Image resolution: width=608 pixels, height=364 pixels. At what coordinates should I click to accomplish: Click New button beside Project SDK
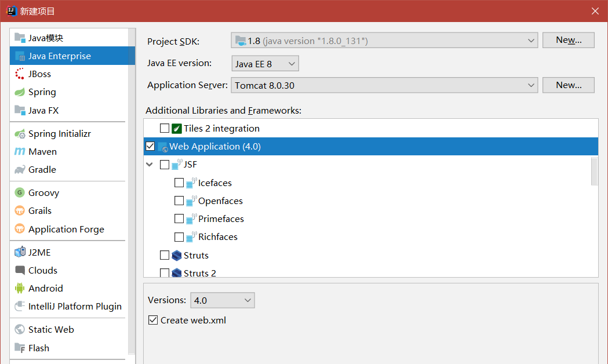[569, 41]
